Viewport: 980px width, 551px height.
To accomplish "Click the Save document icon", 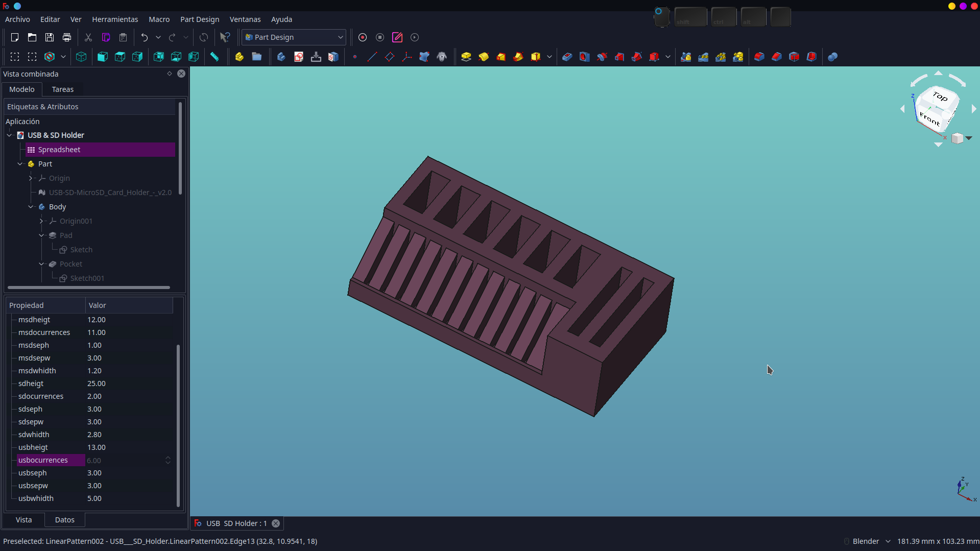I will click(50, 37).
